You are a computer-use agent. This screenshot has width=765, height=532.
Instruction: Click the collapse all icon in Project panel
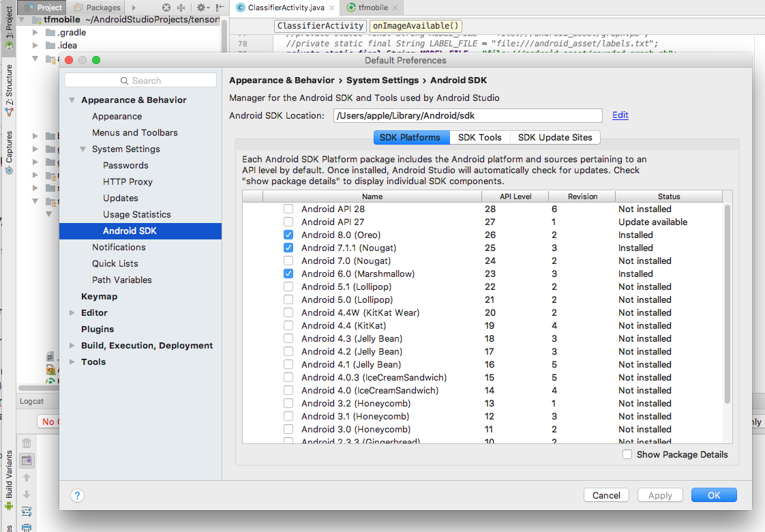[x=181, y=8]
